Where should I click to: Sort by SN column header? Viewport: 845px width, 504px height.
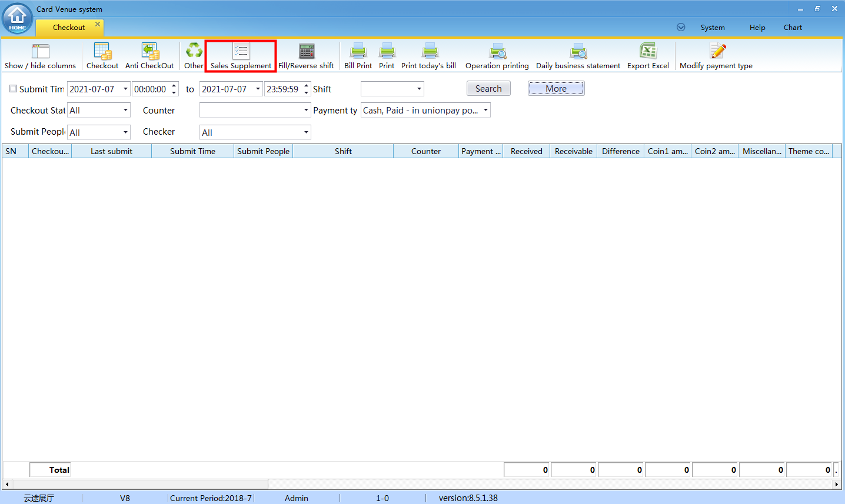pos(15,151)
